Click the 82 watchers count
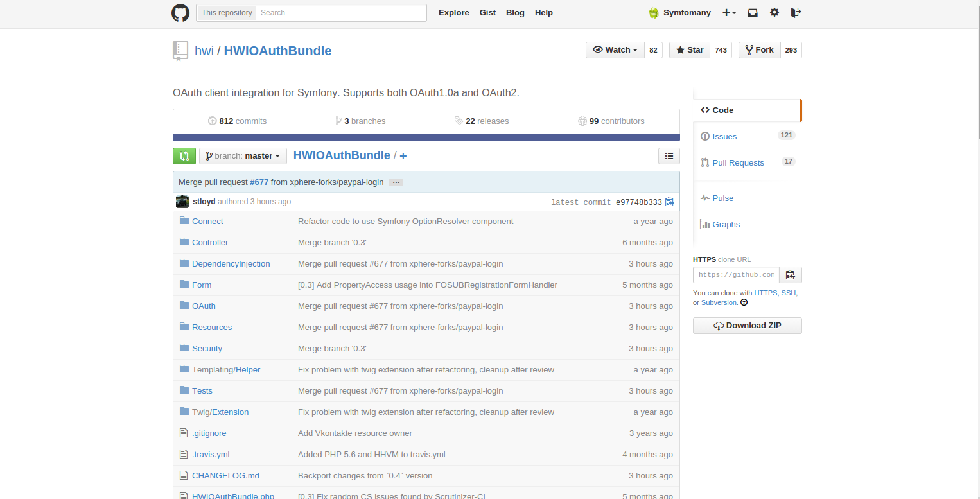This screenshot has height=499, width=980. (x=653, y=50)
